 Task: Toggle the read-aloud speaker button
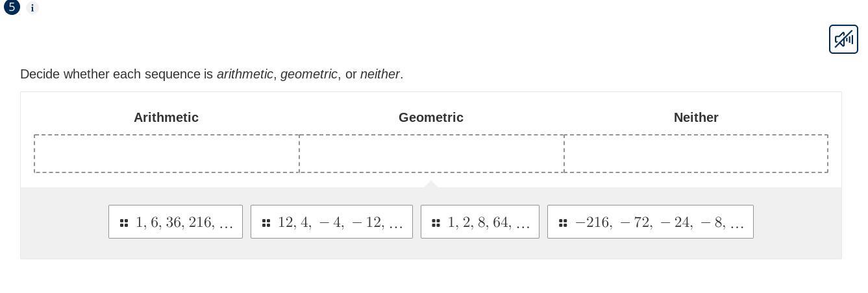pyautogui.click(x=843, y=40)
